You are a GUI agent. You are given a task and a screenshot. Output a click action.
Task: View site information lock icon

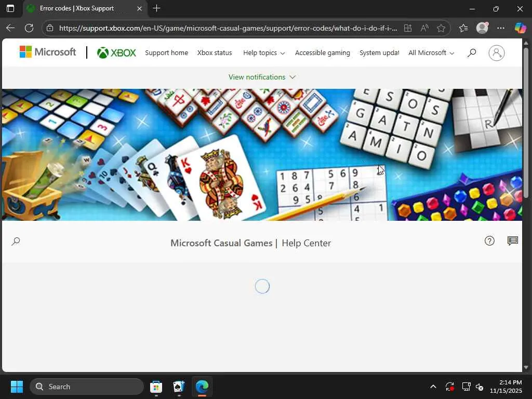[x=50, y=28]
